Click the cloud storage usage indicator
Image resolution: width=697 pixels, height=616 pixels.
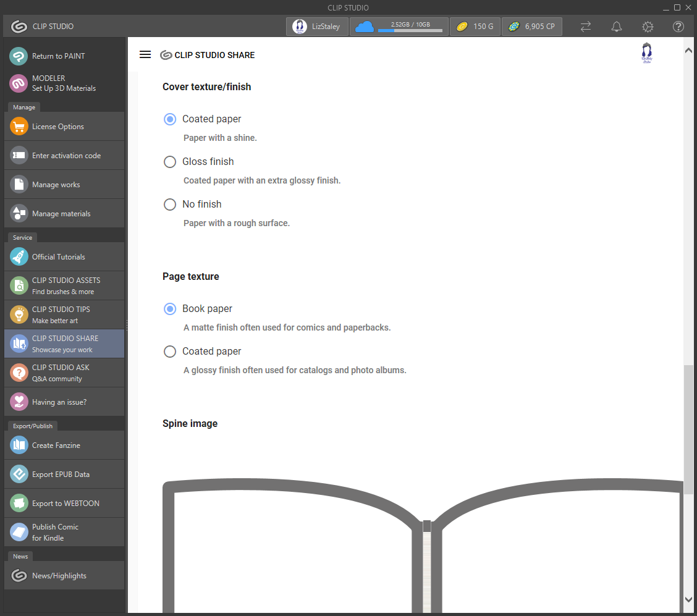[399, 27]
